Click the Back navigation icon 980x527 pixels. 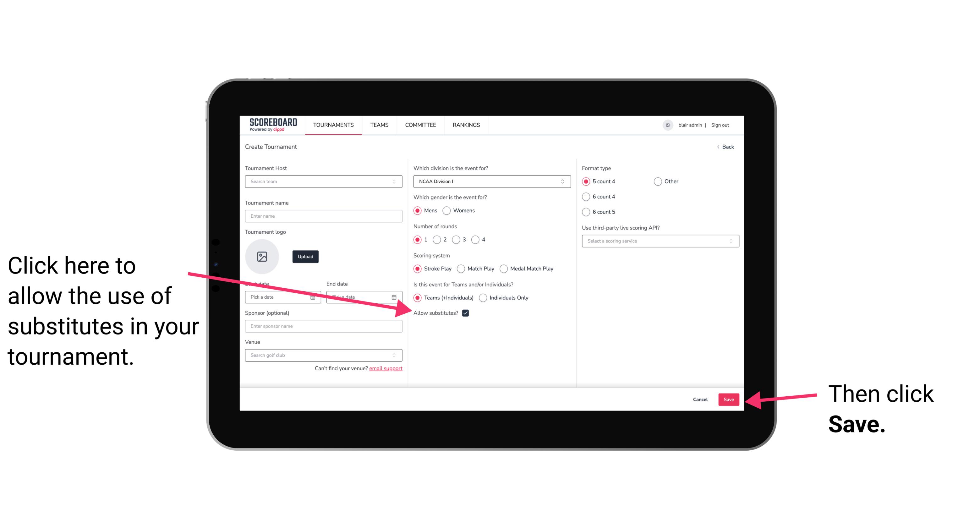[x=719, y=147]
